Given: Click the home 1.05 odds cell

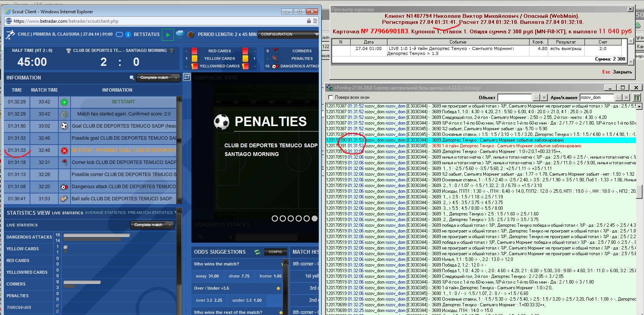Looking at the screenshot, I should tap(269, 276).
